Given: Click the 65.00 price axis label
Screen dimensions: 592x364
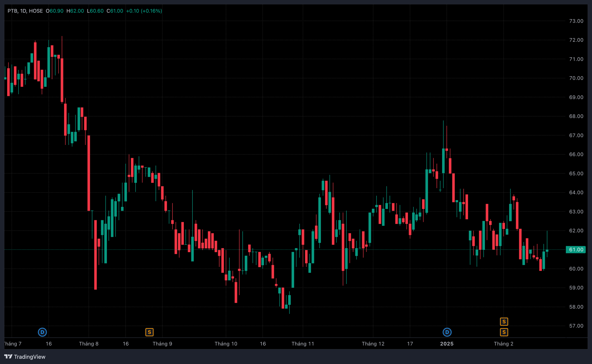Looking at the screenshot, I should point(576,173).
